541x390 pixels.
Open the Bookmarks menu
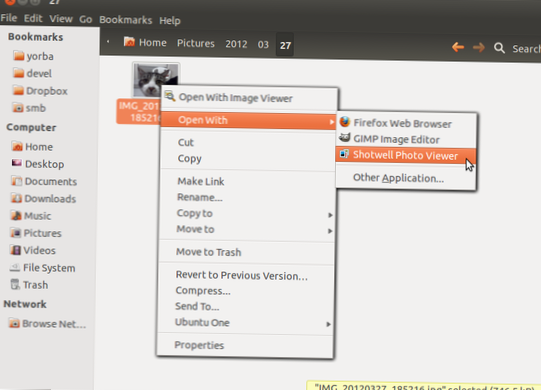coord(126,20)
